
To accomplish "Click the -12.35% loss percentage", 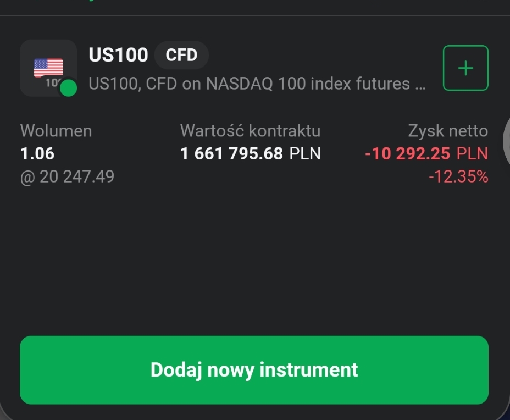I will pyautogui.click(x=458, y=176).
